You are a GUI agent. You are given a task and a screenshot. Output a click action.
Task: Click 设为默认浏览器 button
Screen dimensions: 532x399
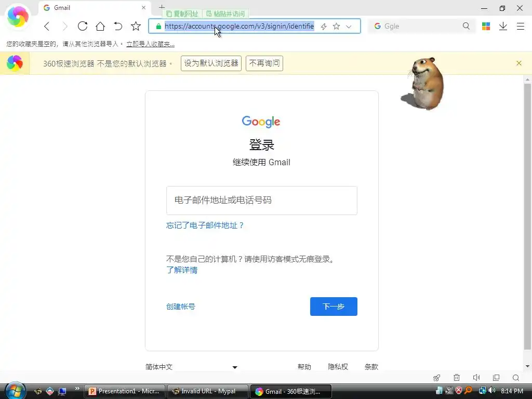click(x=211, y=63)
